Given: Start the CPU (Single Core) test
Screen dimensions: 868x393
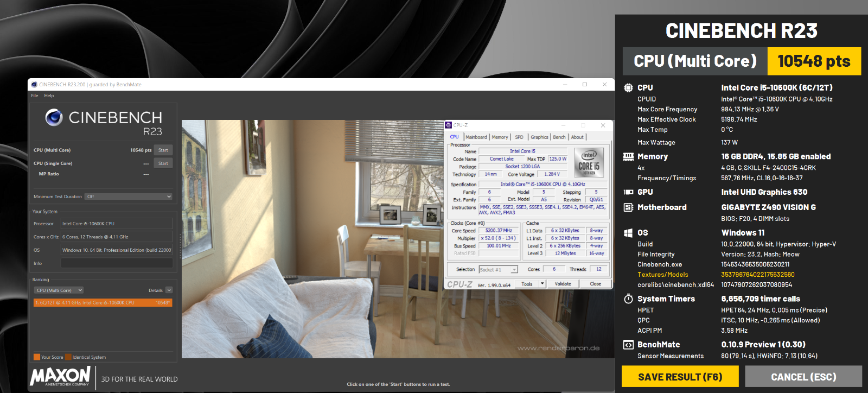Looking at the screenshot, I should 163,163.
